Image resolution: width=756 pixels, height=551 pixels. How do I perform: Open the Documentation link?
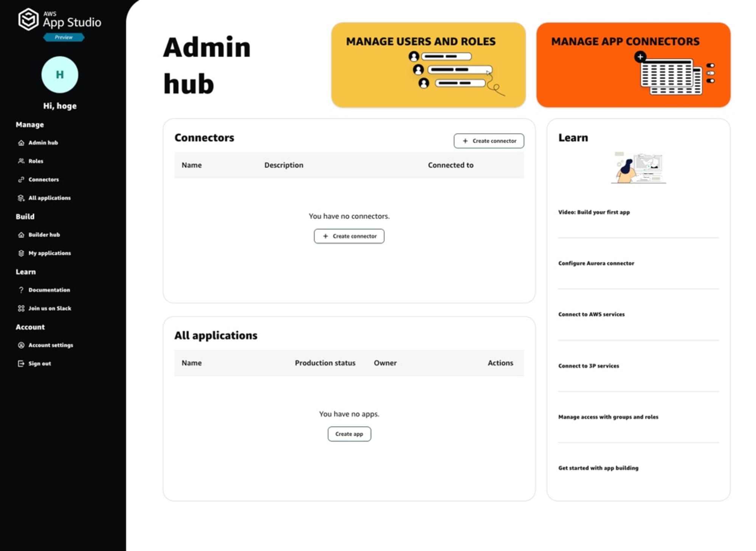49,290
